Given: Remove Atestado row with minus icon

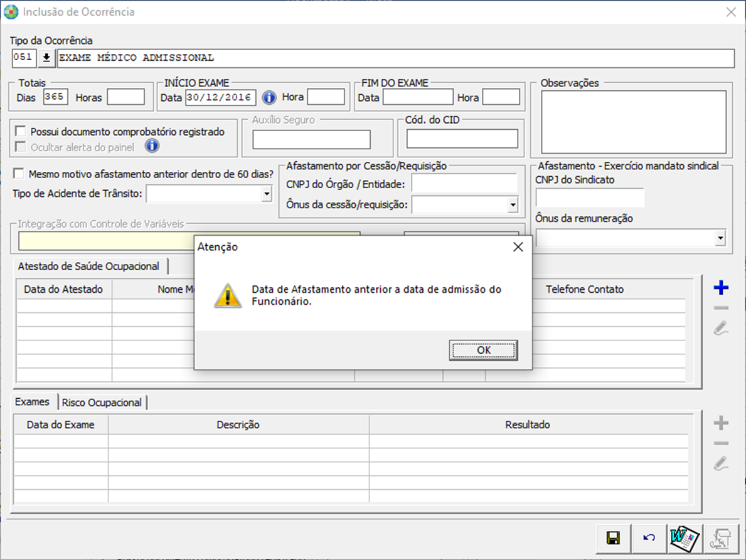Looking at the screenshot, I should (721, 308).
